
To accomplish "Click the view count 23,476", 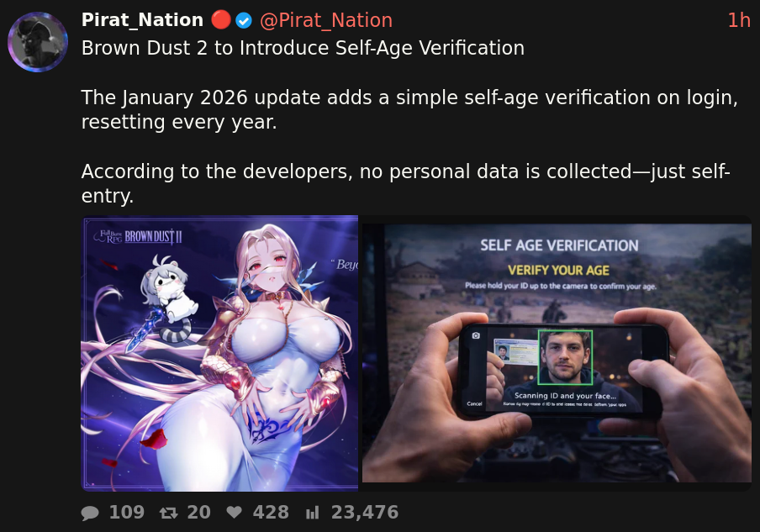I will (365, 512).
